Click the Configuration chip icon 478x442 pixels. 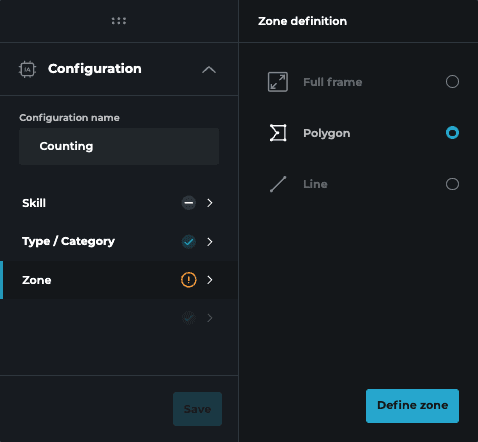point(27,69)
